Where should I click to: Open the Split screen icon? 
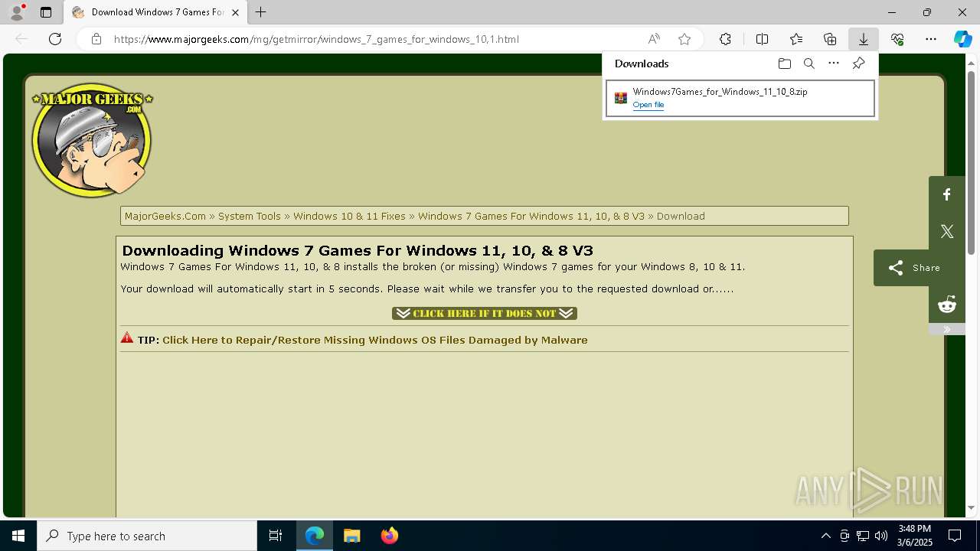[762, 39]
